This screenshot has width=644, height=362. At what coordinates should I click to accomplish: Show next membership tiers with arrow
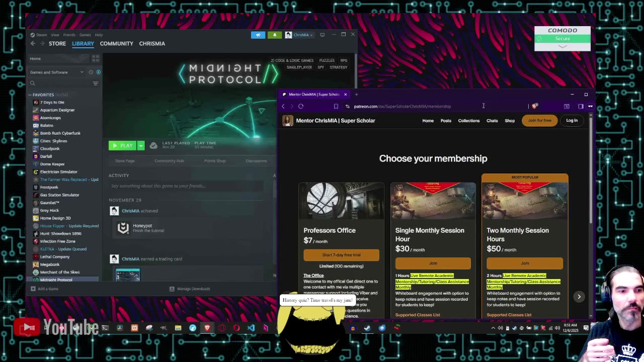click(579, 297)
